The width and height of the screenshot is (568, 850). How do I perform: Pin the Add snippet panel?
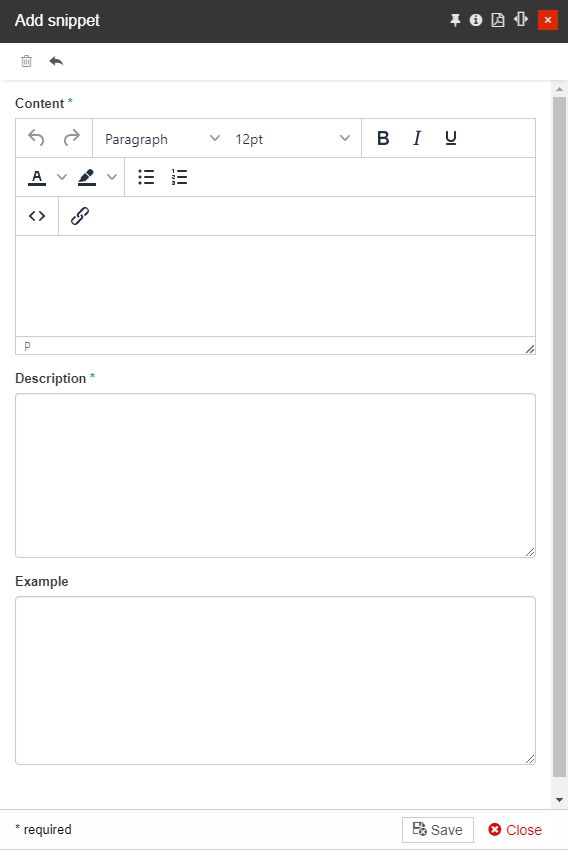455,20
